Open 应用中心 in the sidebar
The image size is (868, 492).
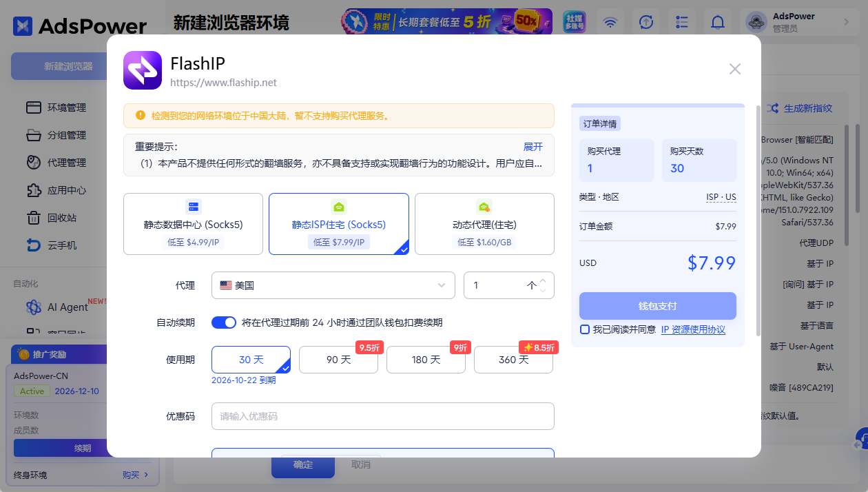[67, 190]
